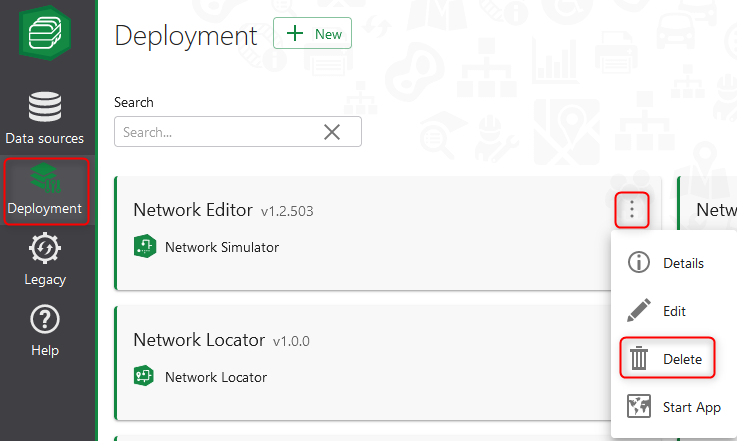Click the v1.0.0 version text
Viewport: 737px width, 441px height.
(x=291, y=341)
